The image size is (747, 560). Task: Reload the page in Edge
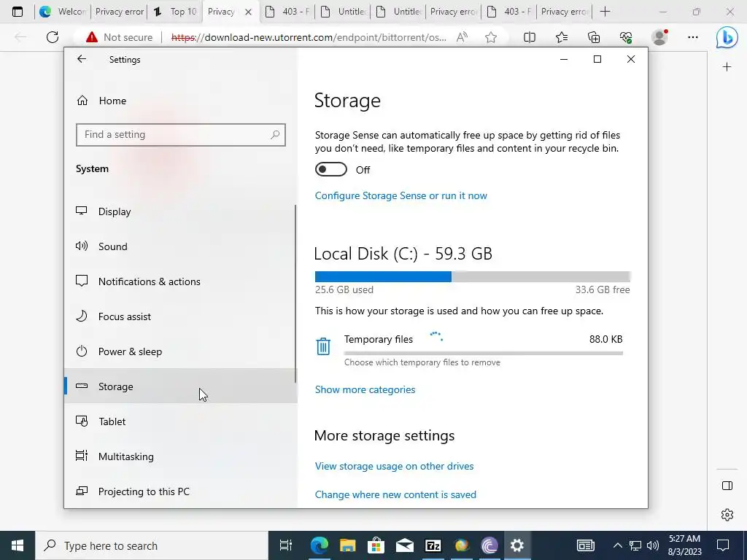(53, 37)
